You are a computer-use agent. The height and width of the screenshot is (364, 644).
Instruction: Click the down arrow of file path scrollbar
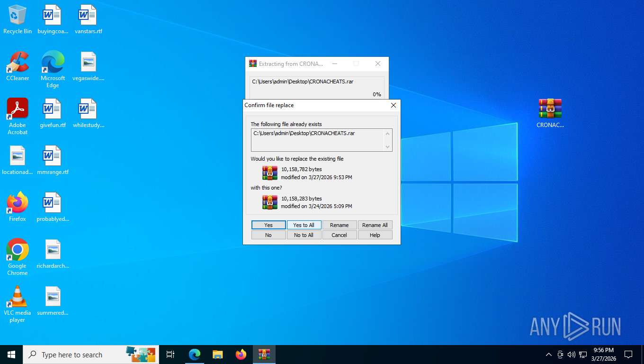coord(388,147)
